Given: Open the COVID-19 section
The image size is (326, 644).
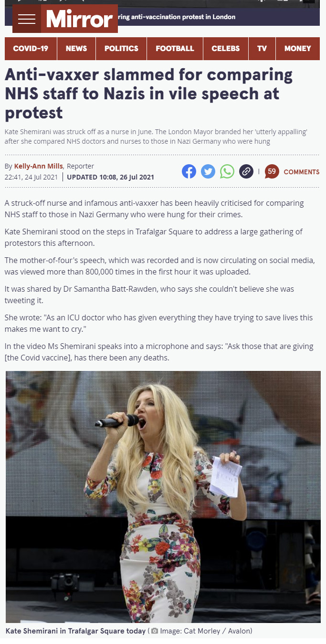Looking at the screenshot, I should (x=31, y=49).
